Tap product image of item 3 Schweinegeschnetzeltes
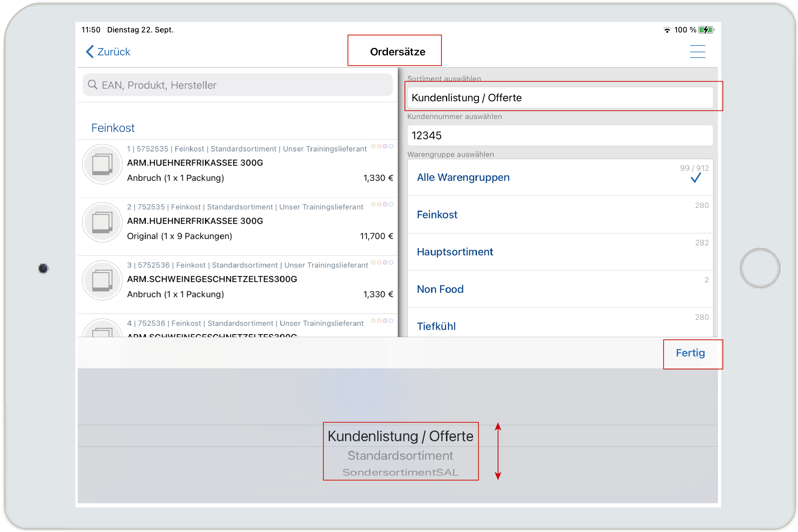798x532 pixels. pyautogui.click(x=102, y=280)
